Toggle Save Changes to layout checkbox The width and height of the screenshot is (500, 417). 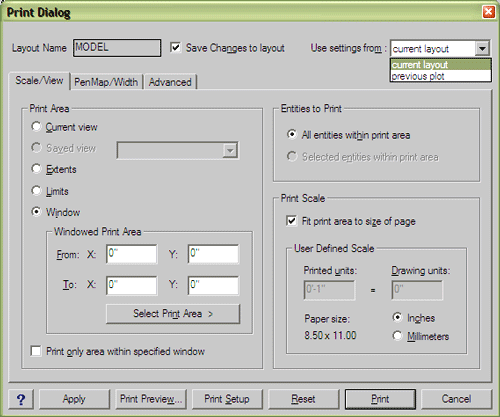[176, 47]
